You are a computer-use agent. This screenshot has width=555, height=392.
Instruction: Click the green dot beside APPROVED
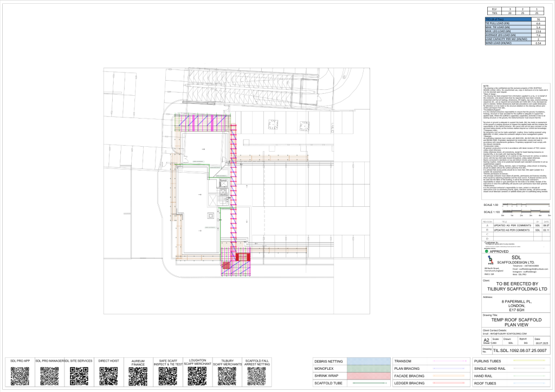(487, 251)
